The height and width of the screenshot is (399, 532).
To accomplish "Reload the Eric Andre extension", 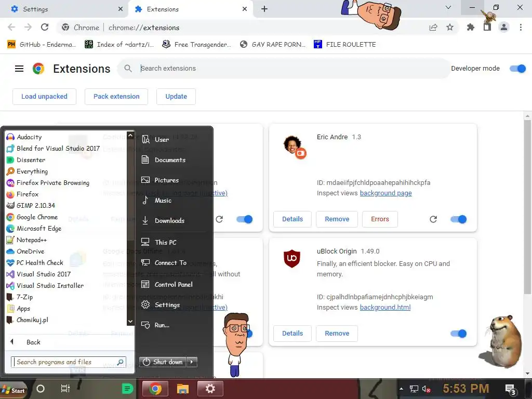I will pos(433,220).
